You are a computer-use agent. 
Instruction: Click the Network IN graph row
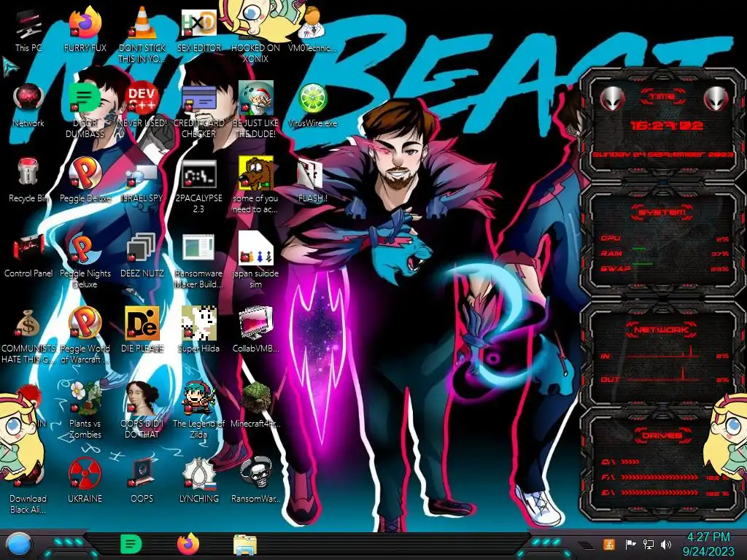[664, 353]
